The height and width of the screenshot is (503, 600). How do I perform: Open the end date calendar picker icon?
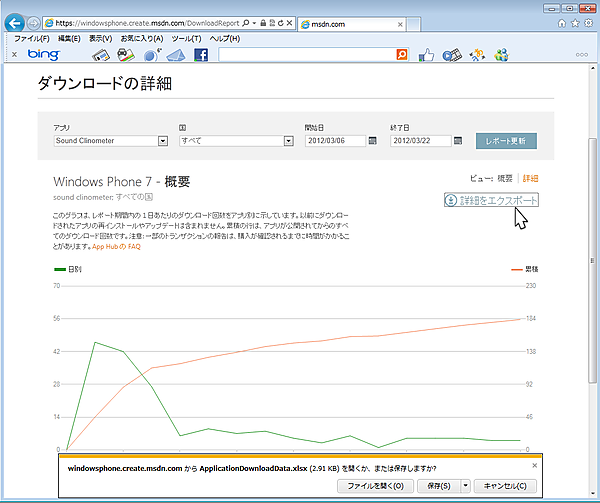(x=458, y=141)
